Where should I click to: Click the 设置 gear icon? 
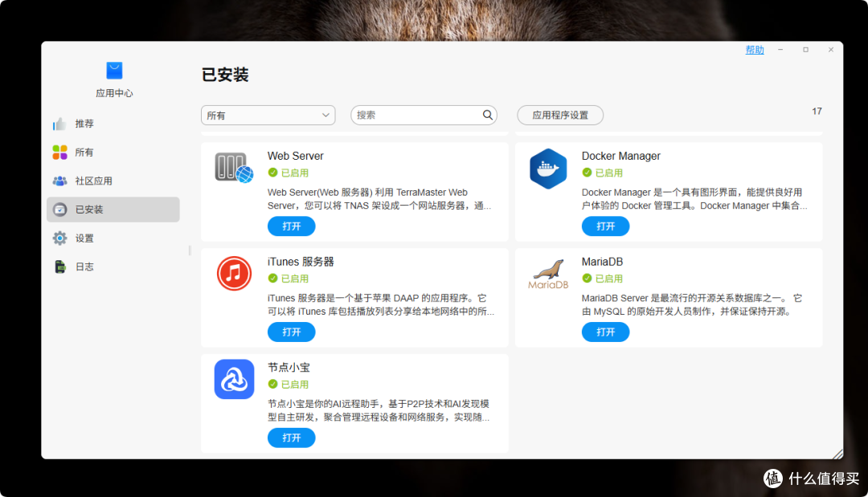point(59,238)
